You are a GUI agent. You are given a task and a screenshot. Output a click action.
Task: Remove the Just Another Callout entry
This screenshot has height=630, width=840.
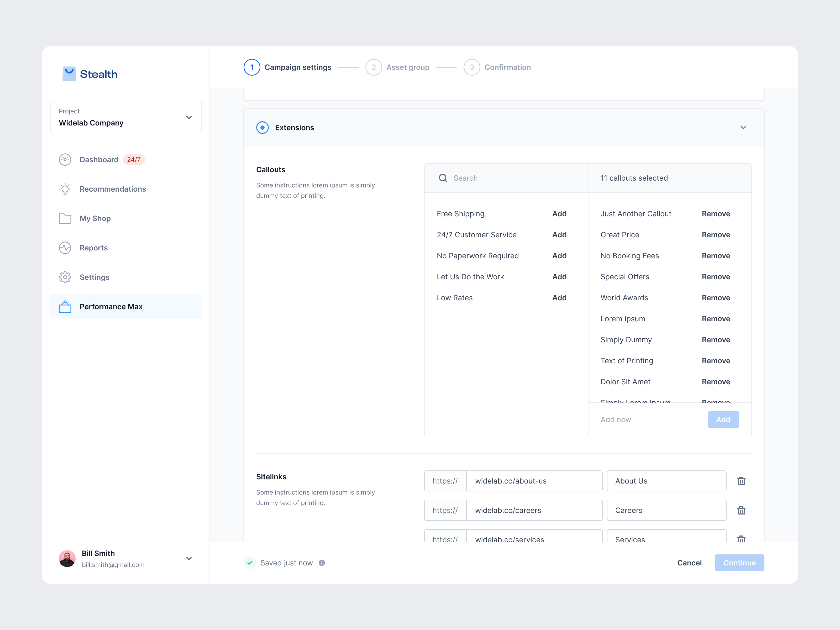coord(716,214)
